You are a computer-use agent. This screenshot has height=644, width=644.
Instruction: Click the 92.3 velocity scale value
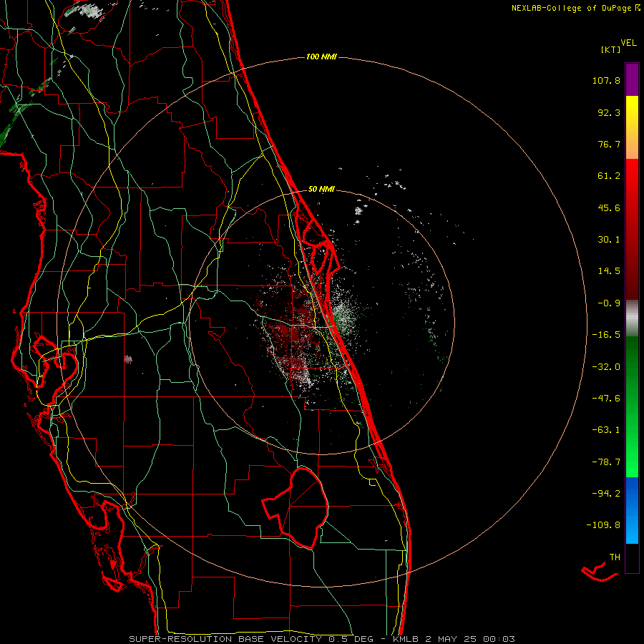(x=609, y=112)
